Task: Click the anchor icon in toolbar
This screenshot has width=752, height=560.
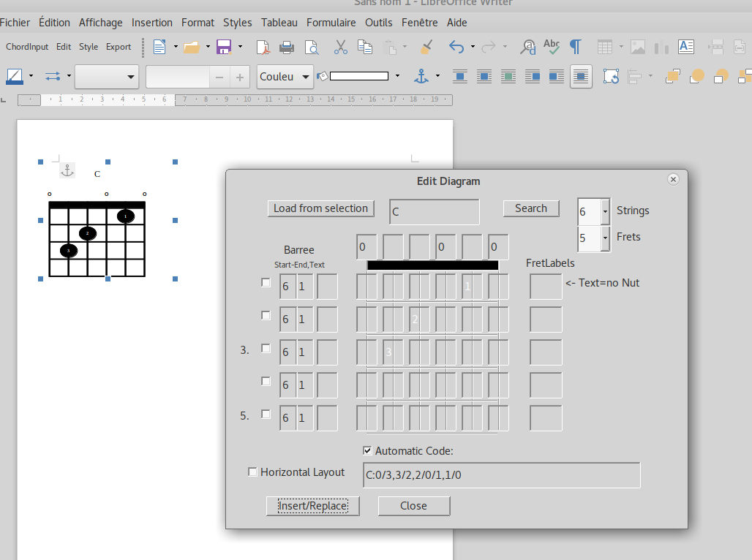Action: click(421, 76)
